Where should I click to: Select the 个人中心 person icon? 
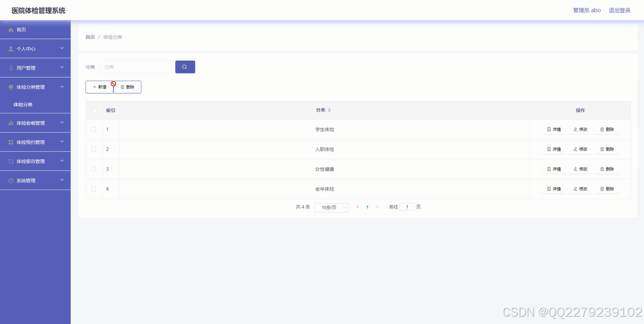(x=10, y=48)
